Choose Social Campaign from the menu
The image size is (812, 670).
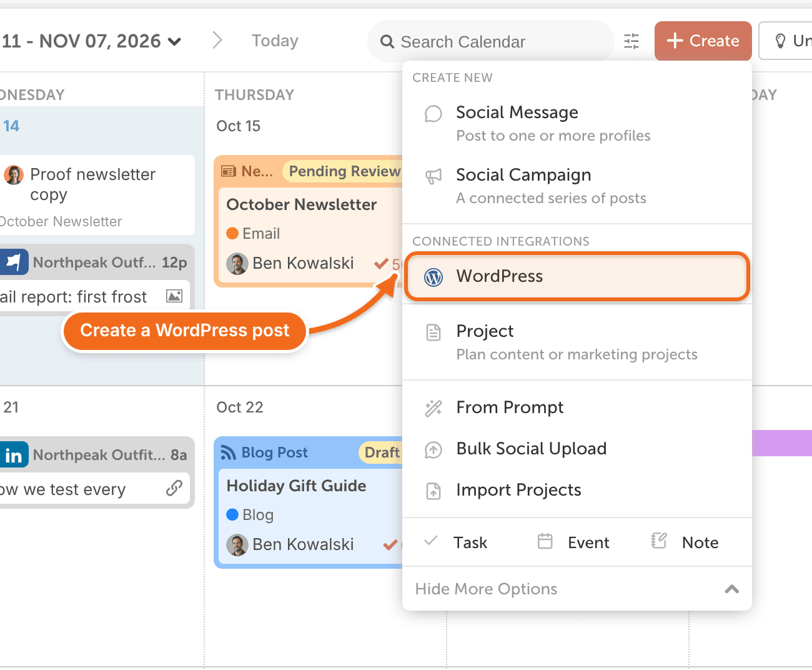(577, 186)
